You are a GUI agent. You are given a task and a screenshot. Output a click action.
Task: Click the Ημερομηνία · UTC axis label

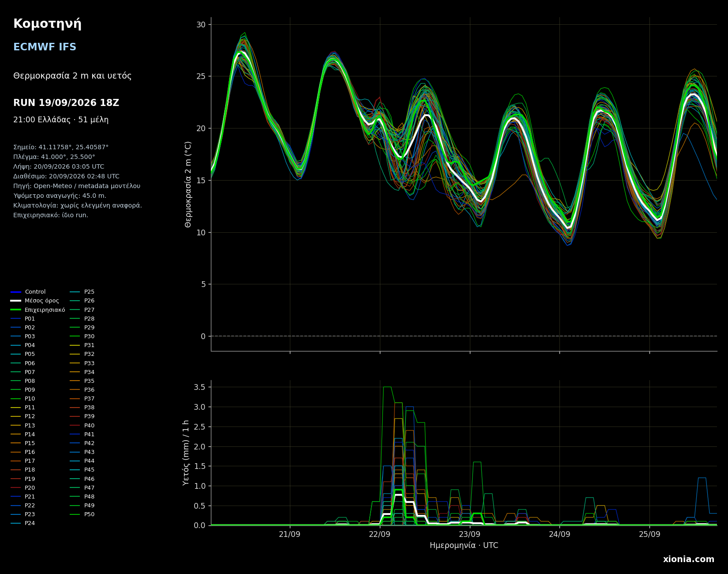464,546
